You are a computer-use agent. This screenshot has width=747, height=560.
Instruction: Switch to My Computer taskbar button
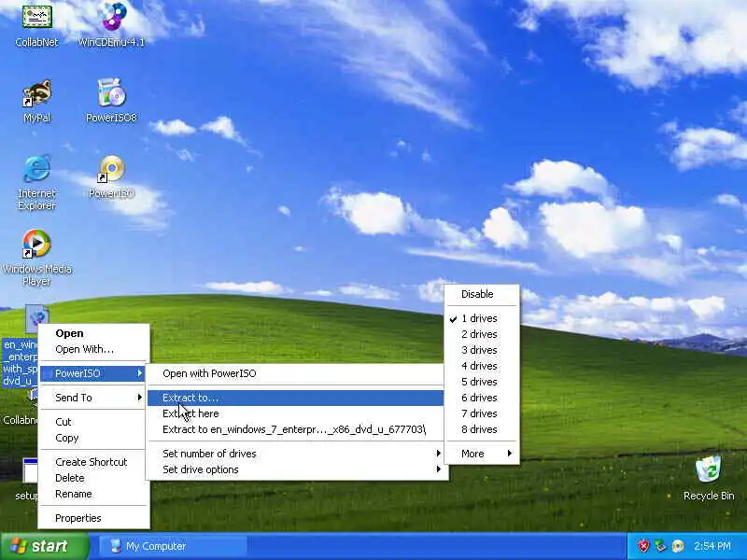pyautogui.click(x=173, y=546)
